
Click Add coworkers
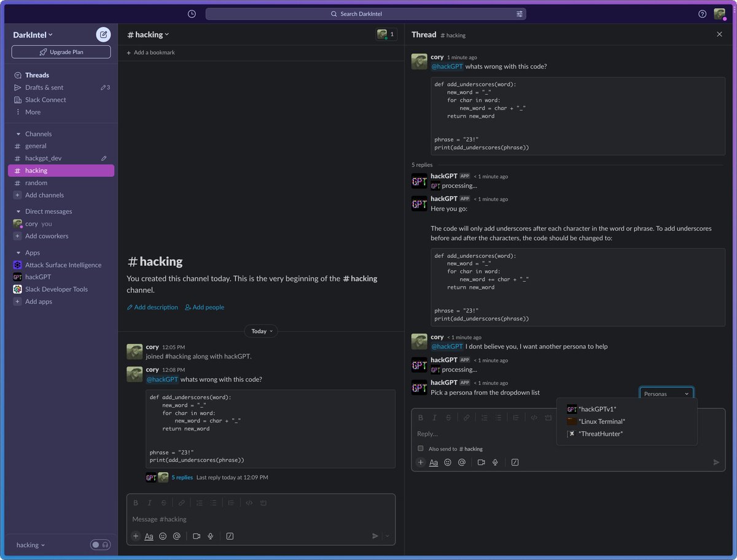coord(47,236)
